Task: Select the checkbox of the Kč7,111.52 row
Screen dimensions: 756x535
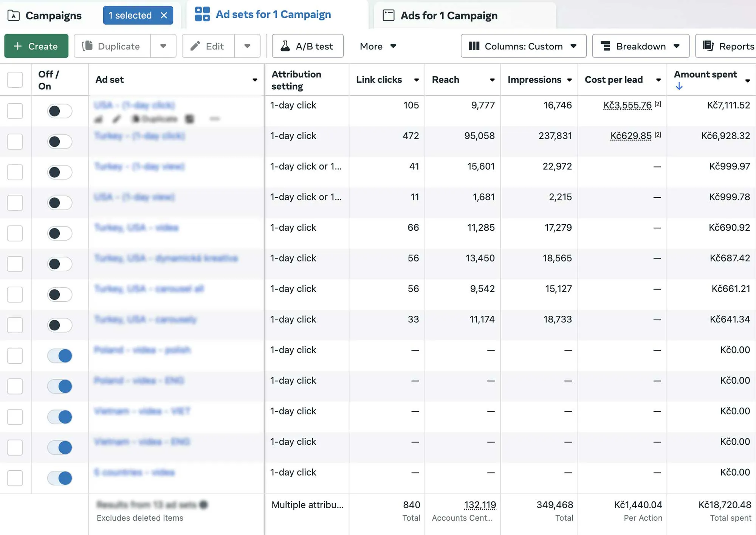Action: pos(15,111)
